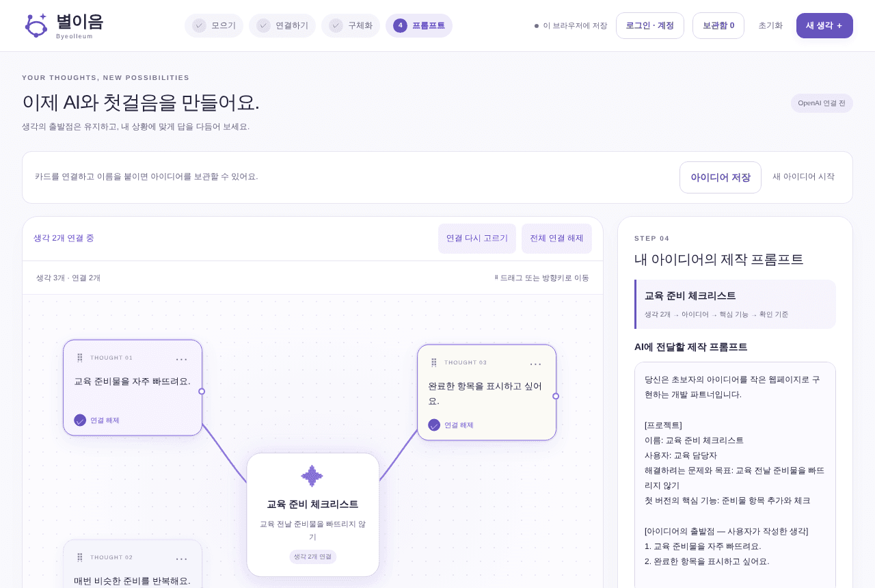The image size is (875, 588).
Task: Open the more menu on THOUGHT 02 card
Action: coord(181,559)
